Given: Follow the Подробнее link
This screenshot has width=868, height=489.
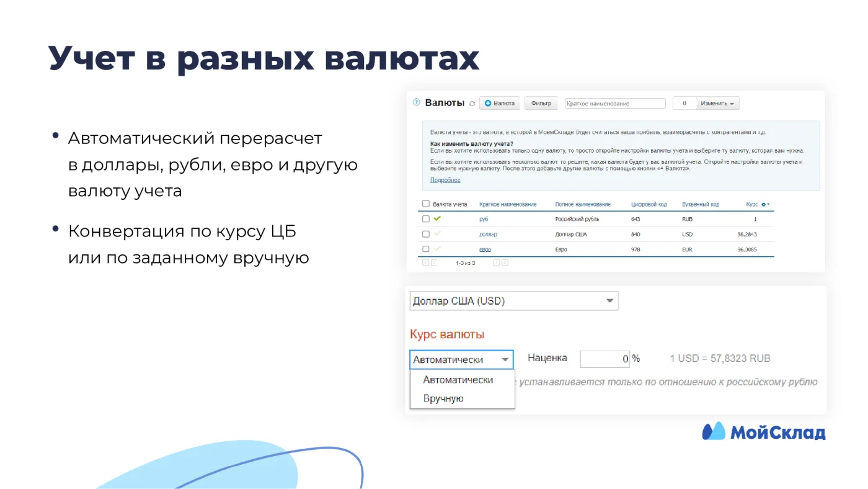Looking at the screenshot, I should click(445, 180).
